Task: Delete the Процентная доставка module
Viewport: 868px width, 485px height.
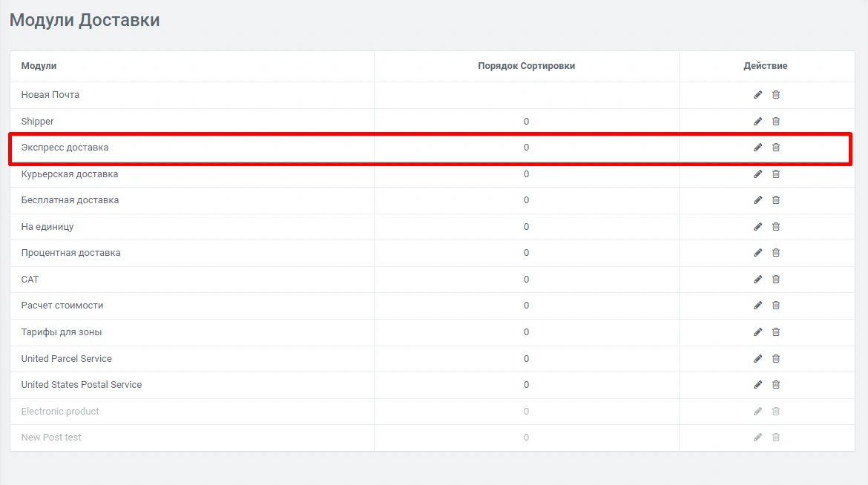Action: pos(776,253)
